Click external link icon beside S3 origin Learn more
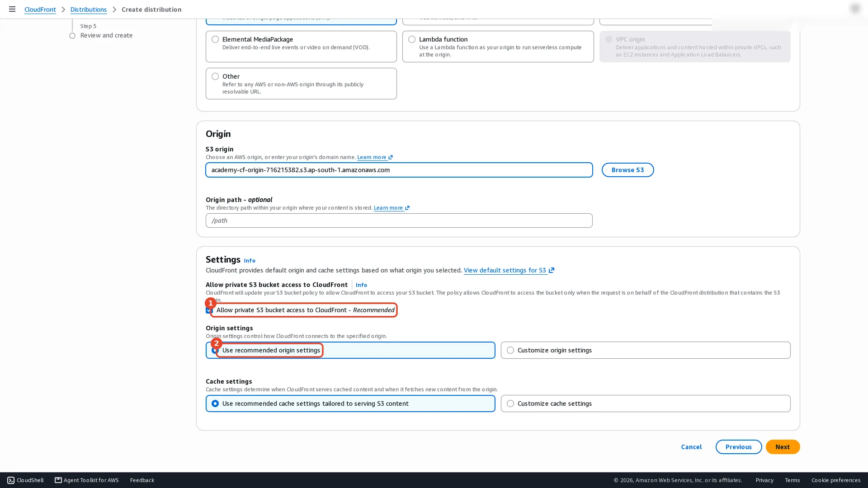 (x=391, y=157)
